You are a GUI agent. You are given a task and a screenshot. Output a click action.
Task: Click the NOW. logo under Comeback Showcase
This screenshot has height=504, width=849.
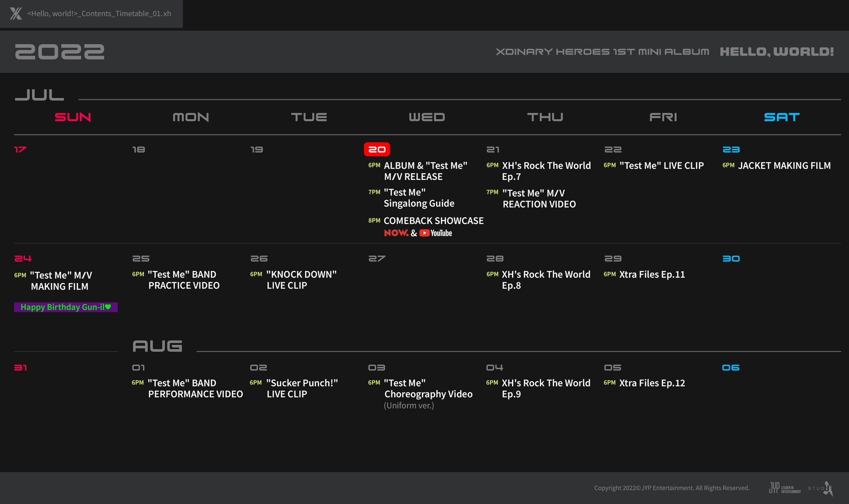[396, 233]
